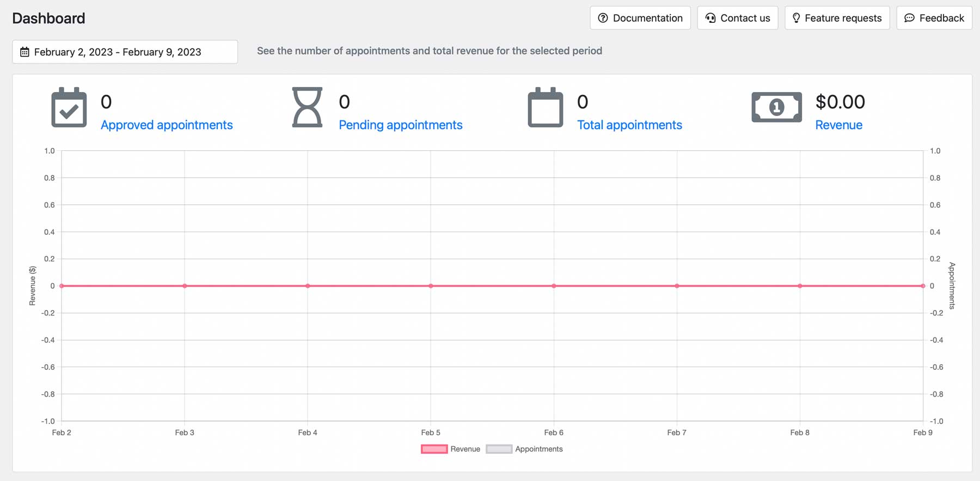Image resolution: width=980 pixels, height=481 pixels.
Task: Select the Feb 7 data point on chart
Action: [x=677, y=286]
